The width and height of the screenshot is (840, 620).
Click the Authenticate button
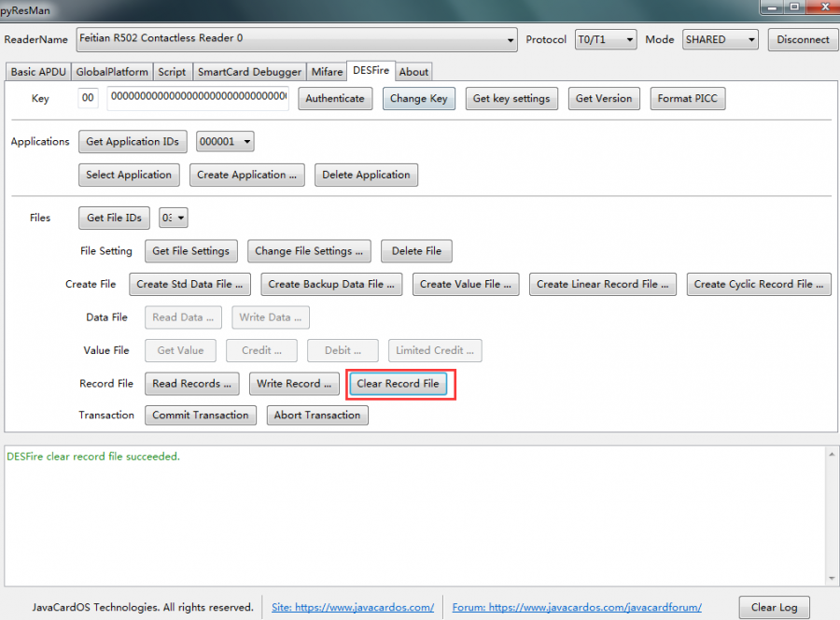[x=335, y=99]
